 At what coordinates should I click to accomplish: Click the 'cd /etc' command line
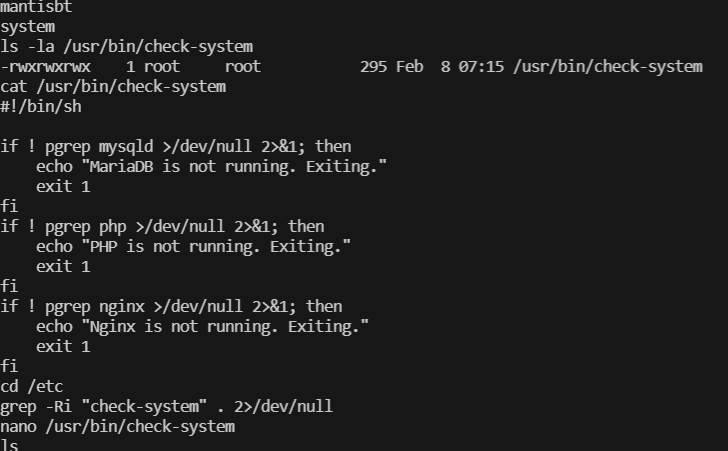coord(32,387)
